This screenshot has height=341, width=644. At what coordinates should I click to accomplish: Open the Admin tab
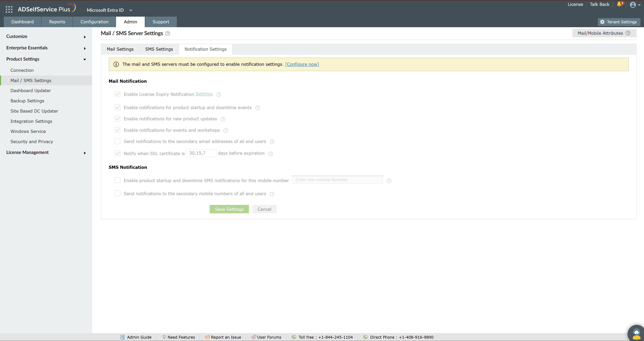[x=131, y=22]
